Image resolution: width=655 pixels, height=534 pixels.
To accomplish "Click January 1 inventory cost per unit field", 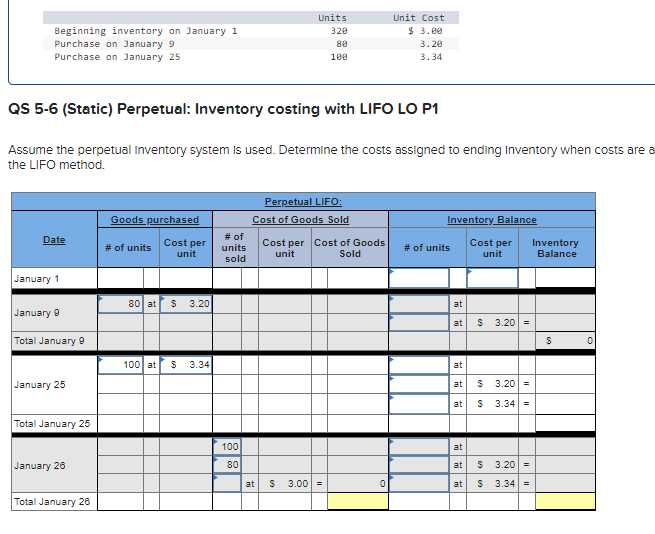I will coord(492,278).
